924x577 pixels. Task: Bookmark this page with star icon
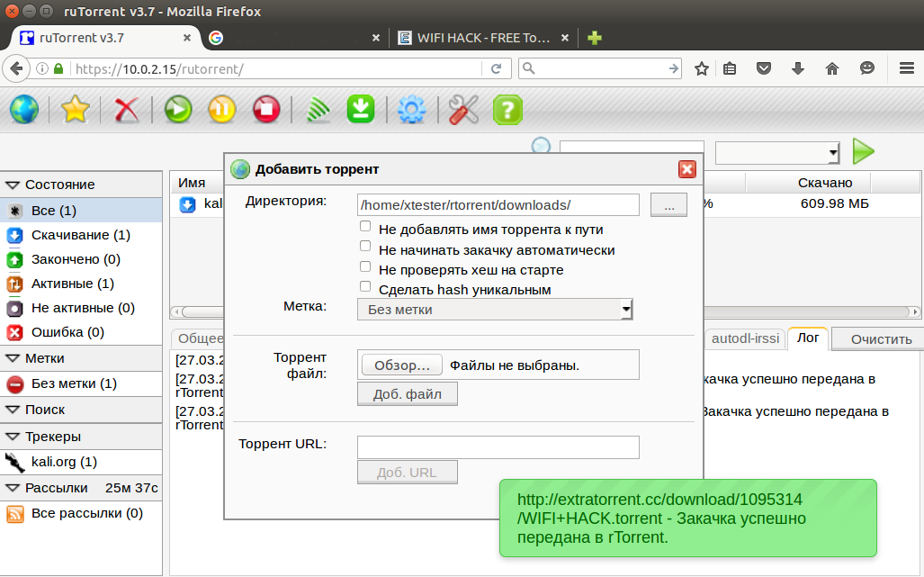click(701, 69)
